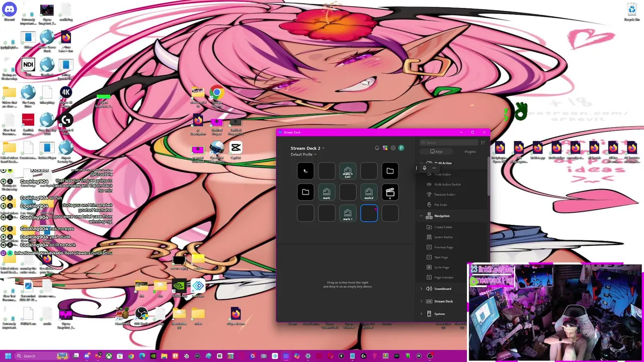Open the 4K Capture desktop icon
Image resolution: width=644 pixels, height=362 pixels.
[66, 95]
